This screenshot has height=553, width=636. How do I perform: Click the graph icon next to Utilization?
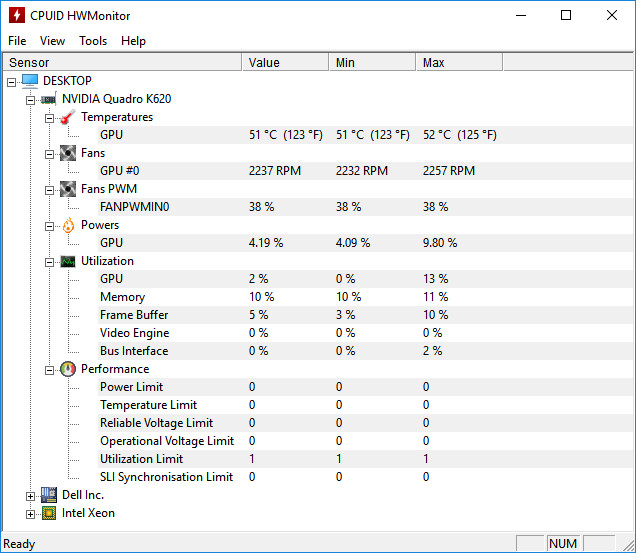68,261
